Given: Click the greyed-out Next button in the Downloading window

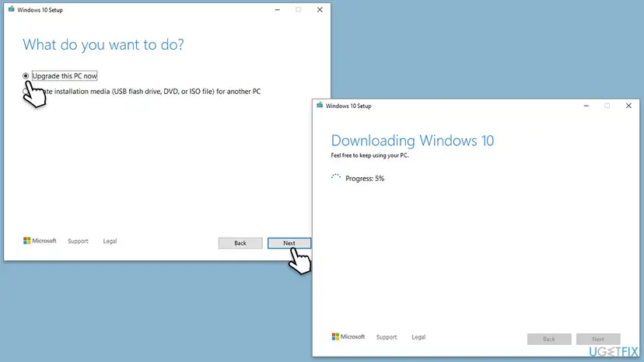Looking at the screenshot, I should pyautogui.click(x=598, y=339).
